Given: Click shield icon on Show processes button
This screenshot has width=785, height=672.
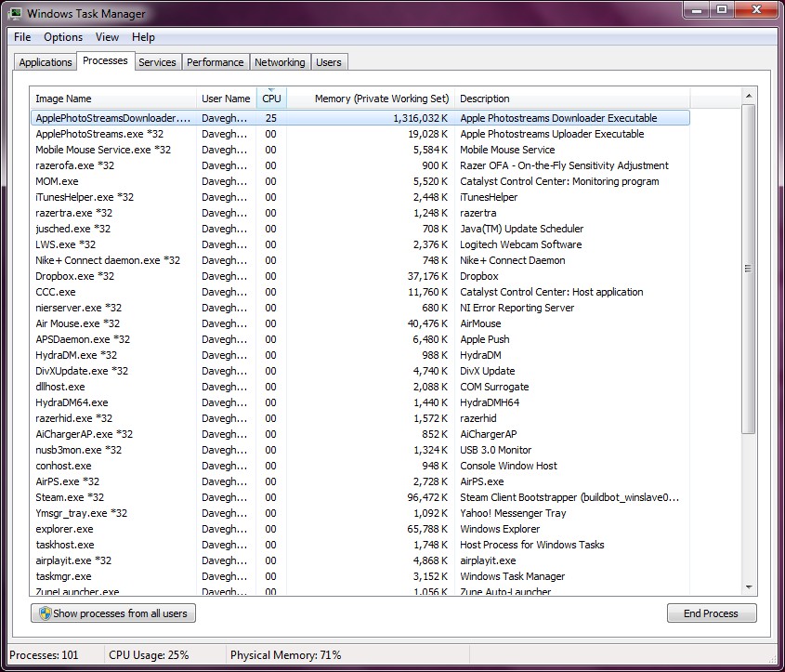Looking at the screenshot, I should pos(46,613).
